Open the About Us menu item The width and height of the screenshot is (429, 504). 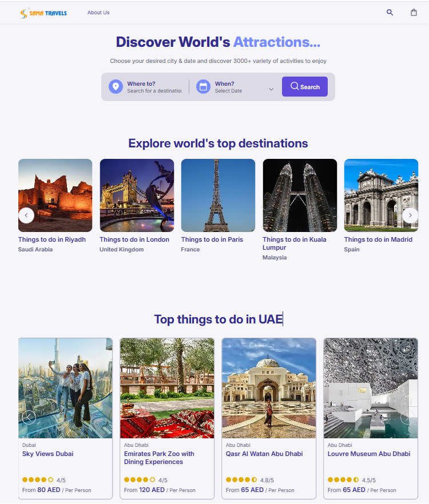point(98,13)
